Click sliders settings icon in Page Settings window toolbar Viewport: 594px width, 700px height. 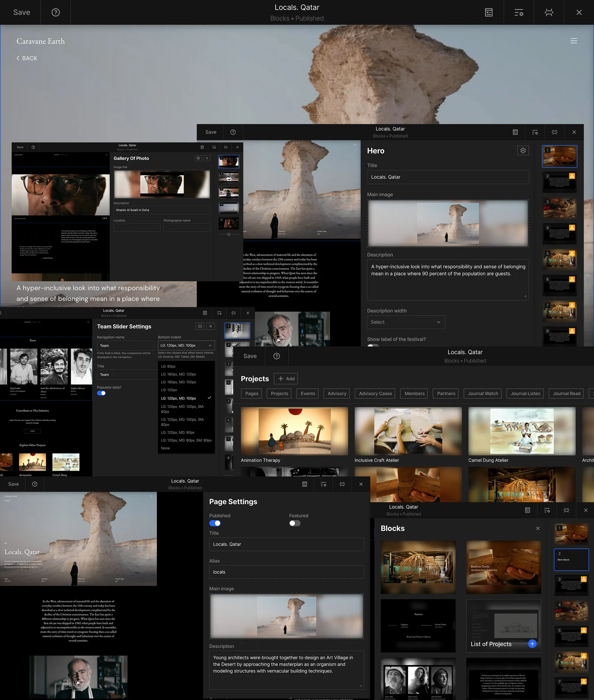(x=323, y=484)
